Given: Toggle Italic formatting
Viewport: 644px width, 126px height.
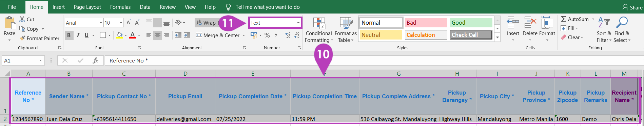Looking at the screenshot, I should pyautogui.click(x=78, y=35).
